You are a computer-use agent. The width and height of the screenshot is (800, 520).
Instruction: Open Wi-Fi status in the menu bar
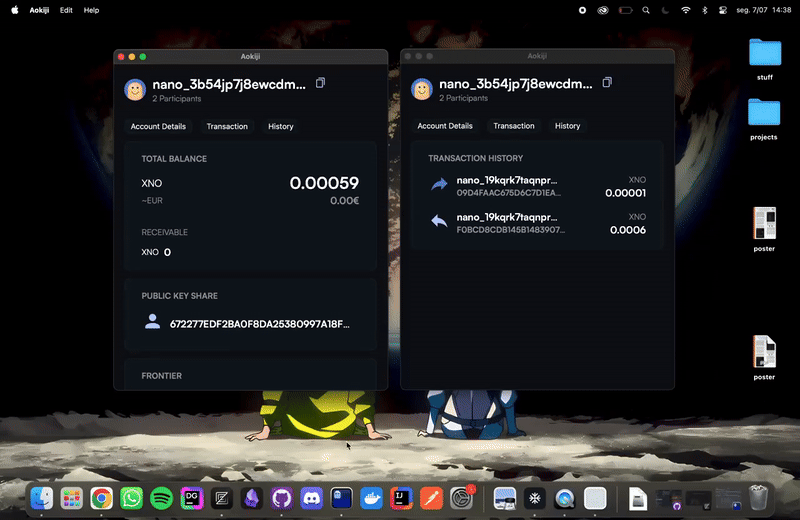click(686, 10)
